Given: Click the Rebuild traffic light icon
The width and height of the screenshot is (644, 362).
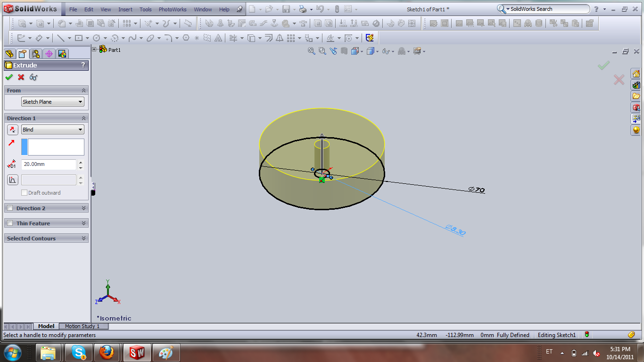Looking at the screenshot, I should click(x=337, y=9).
